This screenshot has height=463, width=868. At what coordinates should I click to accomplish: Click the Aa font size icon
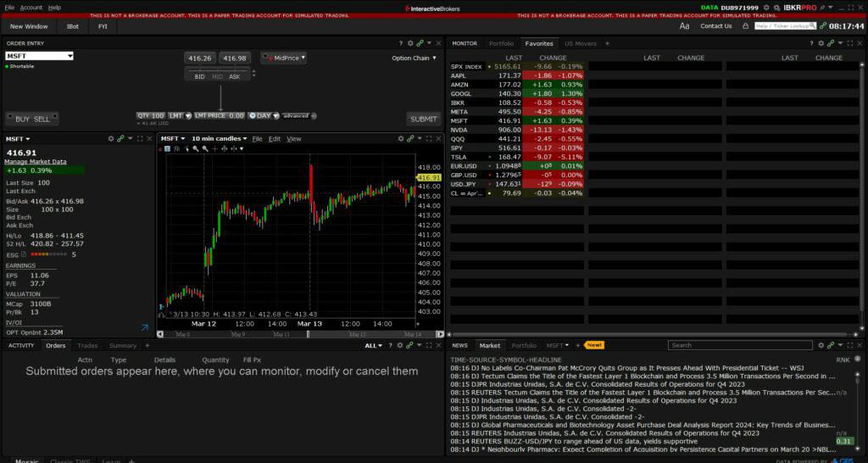pyautogui.click(x=684, y=26)
